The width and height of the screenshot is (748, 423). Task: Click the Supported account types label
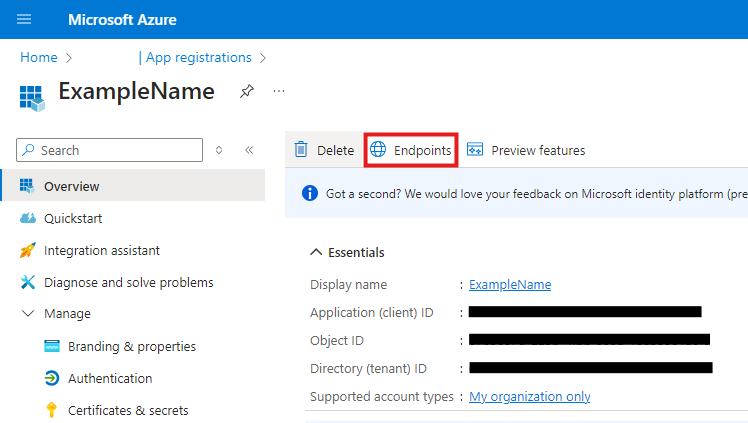382,397
